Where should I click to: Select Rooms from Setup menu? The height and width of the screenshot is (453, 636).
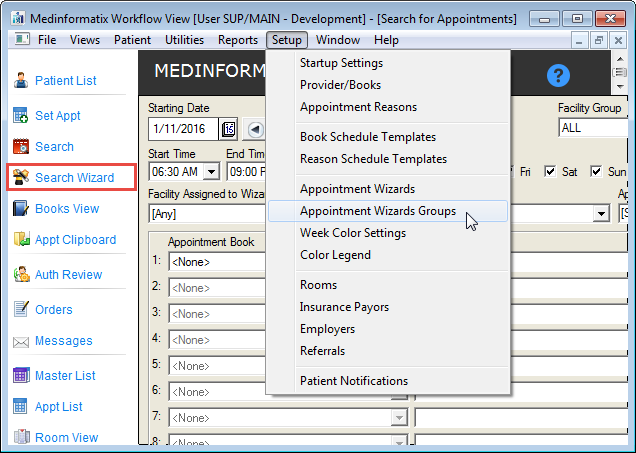coord(388,285)
